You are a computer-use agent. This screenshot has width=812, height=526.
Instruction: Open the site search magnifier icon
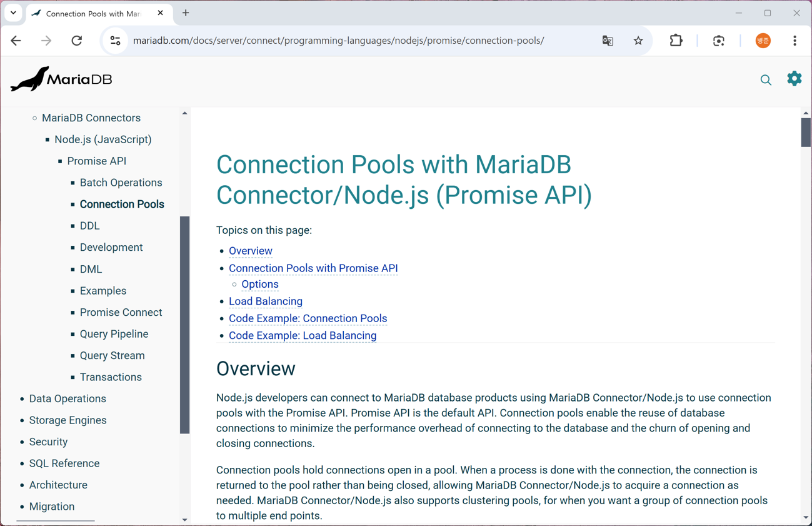[766, 79]
